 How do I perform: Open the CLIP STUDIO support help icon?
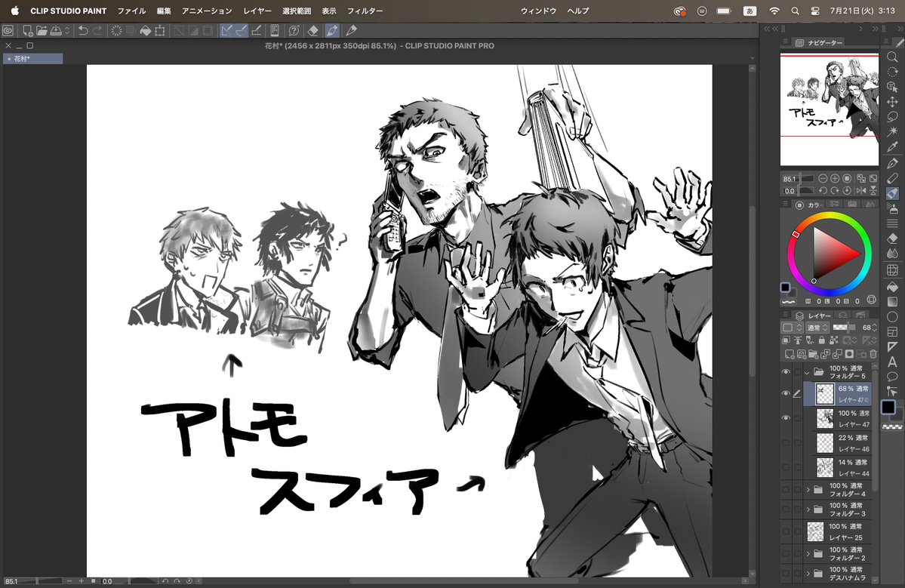(294, 31)
